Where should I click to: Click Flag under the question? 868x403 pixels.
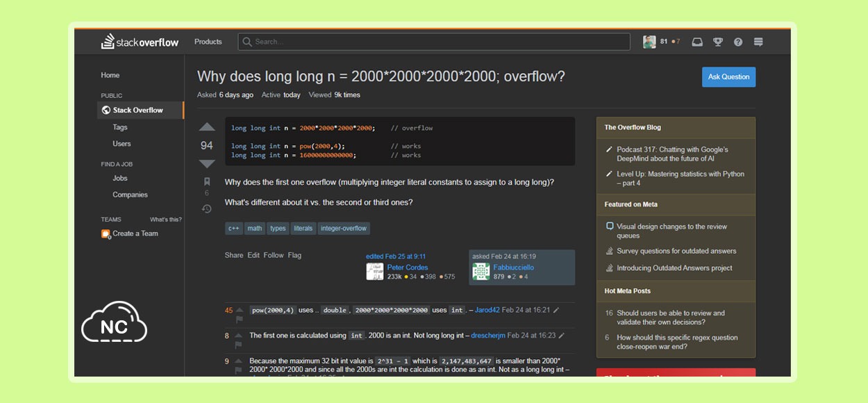click(294, 255)
